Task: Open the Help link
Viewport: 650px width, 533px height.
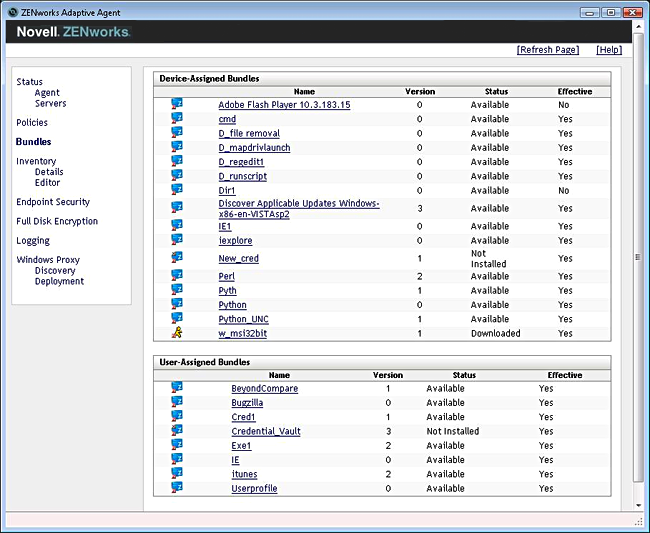Action: 608,50
